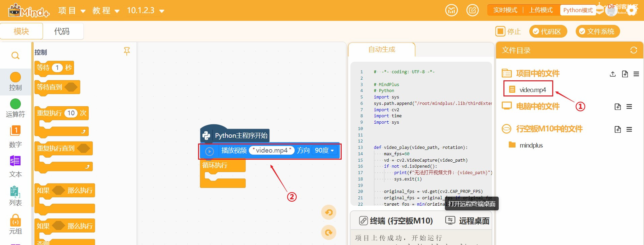Open the mindplus folder in file tree
This screenshot has height=245, width=644.
531,145
